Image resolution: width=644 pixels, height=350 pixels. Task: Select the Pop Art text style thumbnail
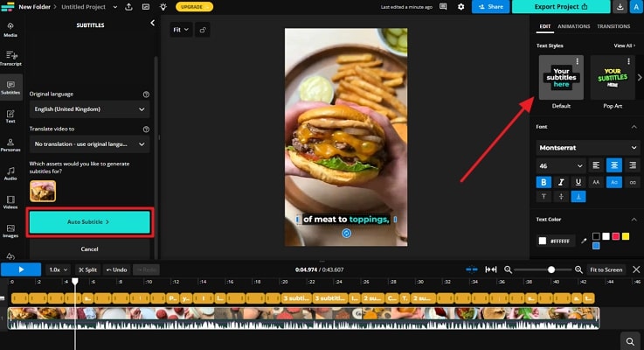click(x=612, y=79)
